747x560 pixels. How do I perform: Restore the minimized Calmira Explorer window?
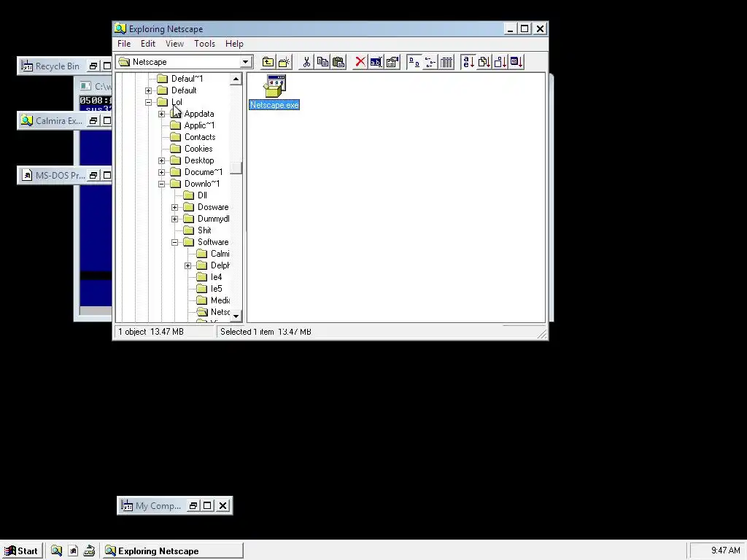click(x=94, y=121)
